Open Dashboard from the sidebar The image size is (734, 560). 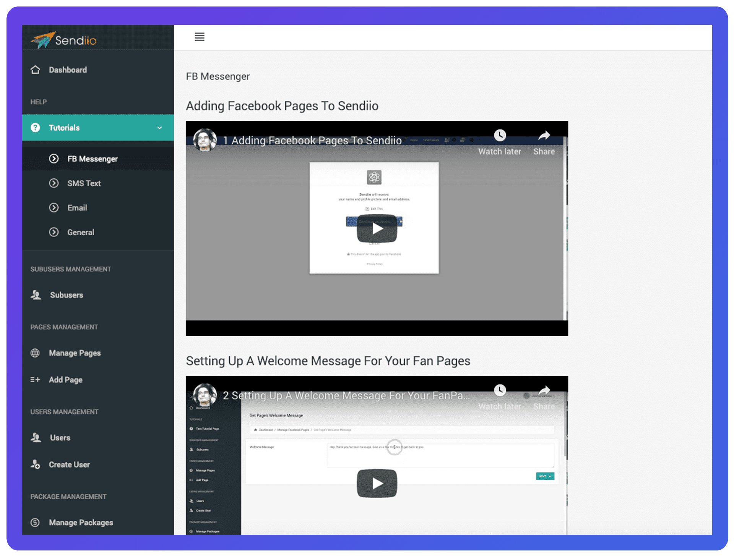pos(68,70)
